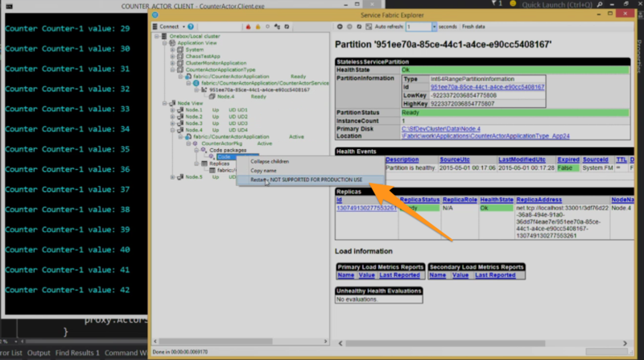Click Value under Secondary Load Metrics Reports
This screenshot has width=644, height=360.
460,275
